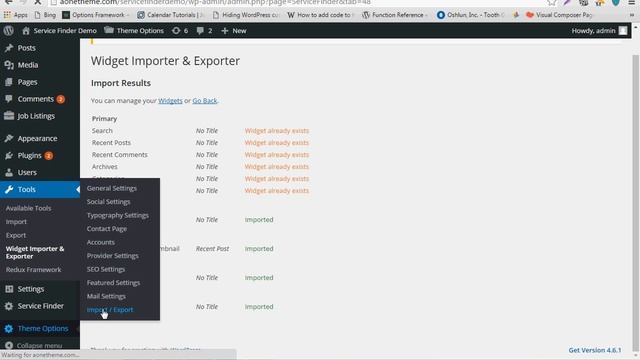This screenshot has width=640, height=360.
Task: Select General Settings in flyout
Action: pyautogui.click(x=111, y=188)
